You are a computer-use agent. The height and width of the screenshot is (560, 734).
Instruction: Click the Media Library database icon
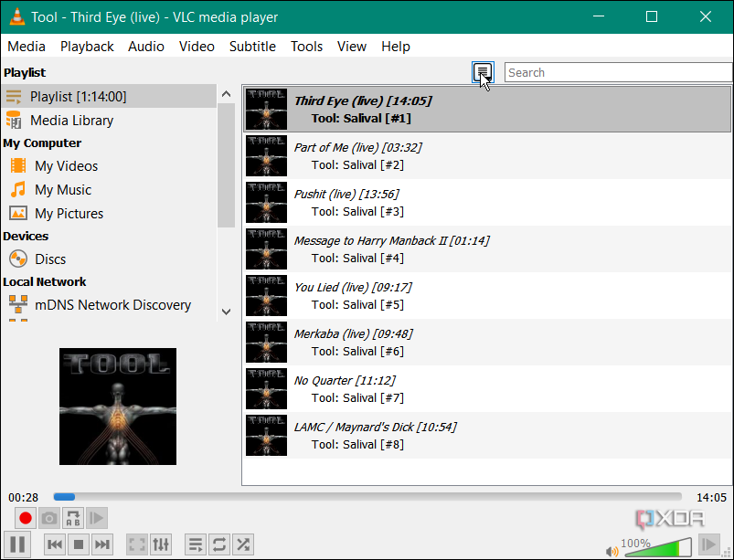(x=14, y=121)
